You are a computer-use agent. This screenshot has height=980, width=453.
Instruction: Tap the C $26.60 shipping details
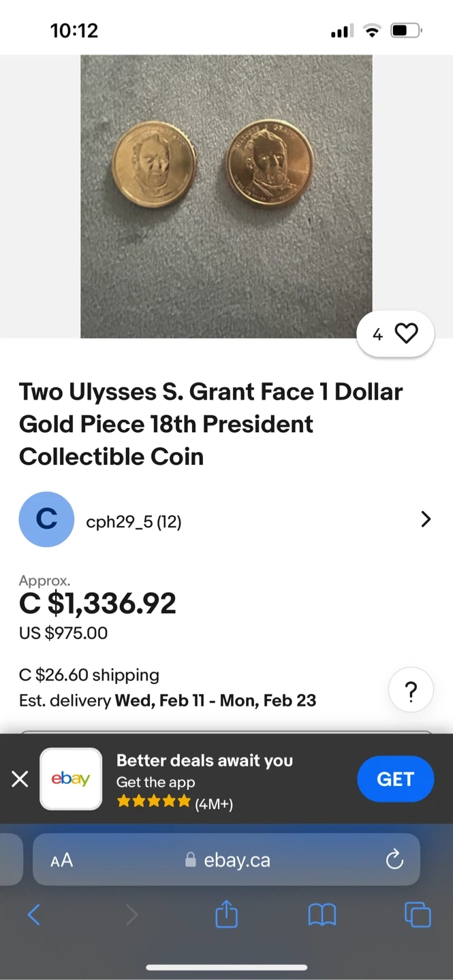click(x=89, y=675)
